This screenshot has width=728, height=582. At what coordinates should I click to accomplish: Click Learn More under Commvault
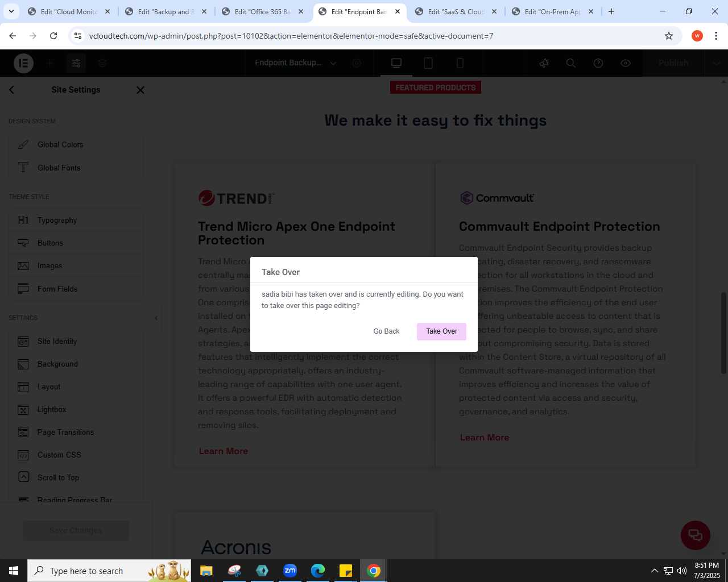(x=485, y=438)
